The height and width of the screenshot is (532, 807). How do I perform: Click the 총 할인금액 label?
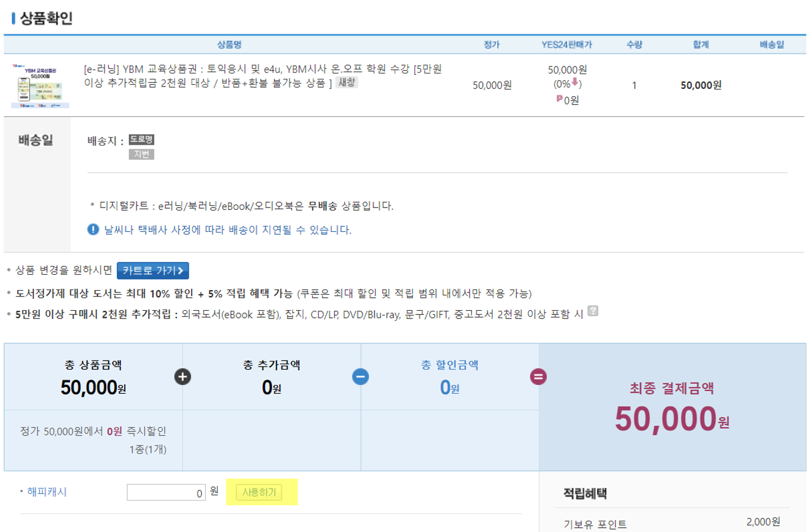450,365
